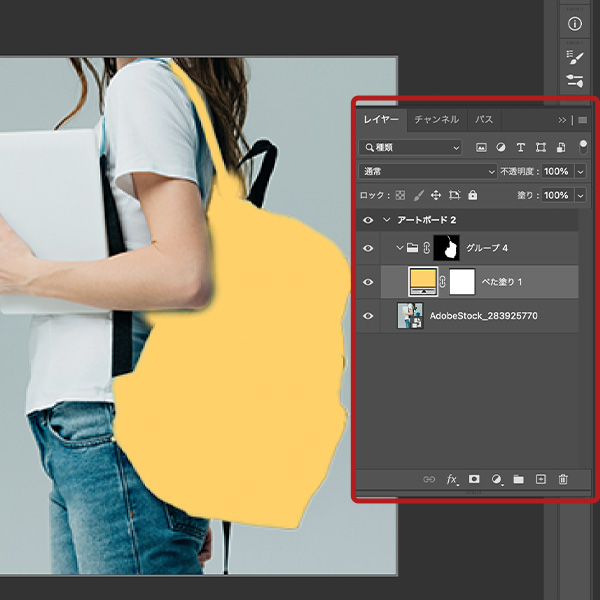Open the Info panel icon
Image resolution: width=600 pixels, height=600 pixels.
point(574,23)
